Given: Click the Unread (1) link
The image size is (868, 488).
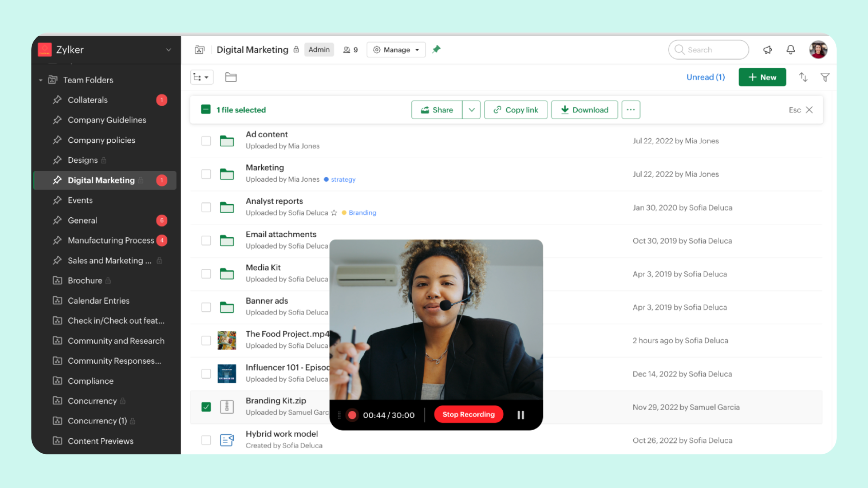Looking at the screenshot, I should [x=705, y=77].
